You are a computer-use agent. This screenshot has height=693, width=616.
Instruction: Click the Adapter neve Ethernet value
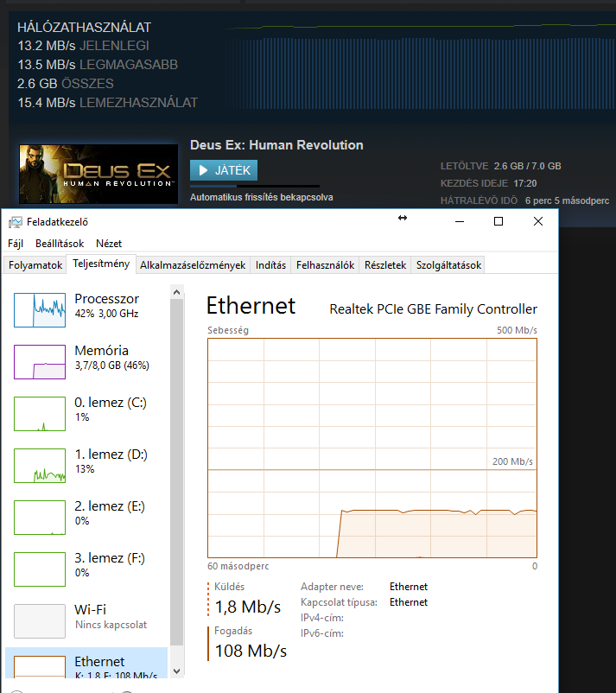[x=409, y=587]
